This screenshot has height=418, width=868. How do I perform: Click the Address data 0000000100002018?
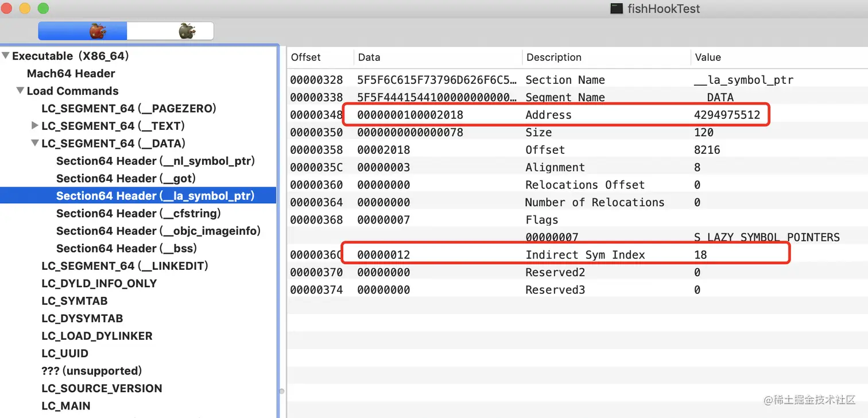[410, 115]
